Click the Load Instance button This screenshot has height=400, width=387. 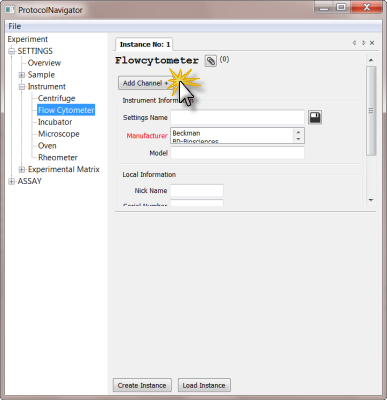tap(204, 385)
